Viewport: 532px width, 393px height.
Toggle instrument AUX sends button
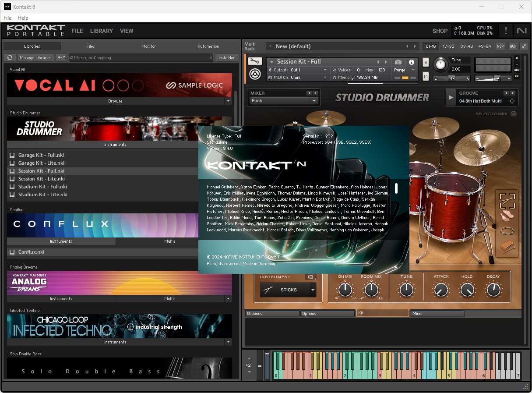click(x=517, y=70)
